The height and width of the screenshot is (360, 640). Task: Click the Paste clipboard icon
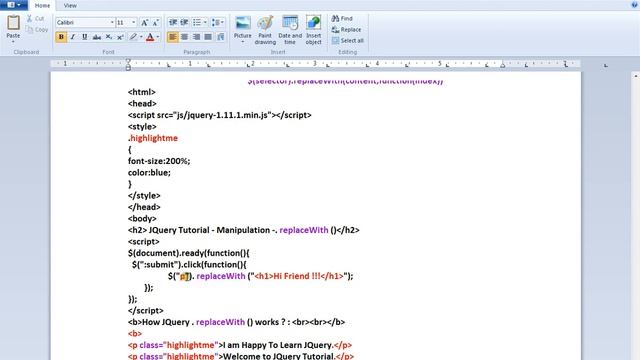13,22
